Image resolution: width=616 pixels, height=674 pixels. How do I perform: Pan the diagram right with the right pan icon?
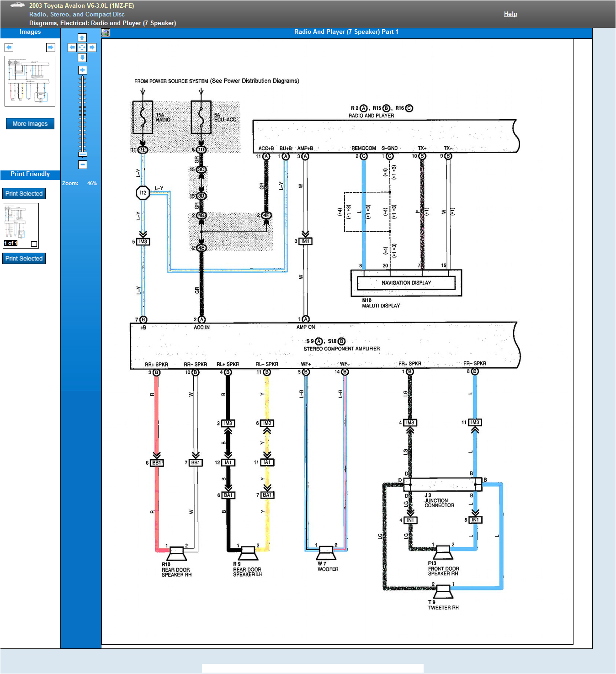93,48
